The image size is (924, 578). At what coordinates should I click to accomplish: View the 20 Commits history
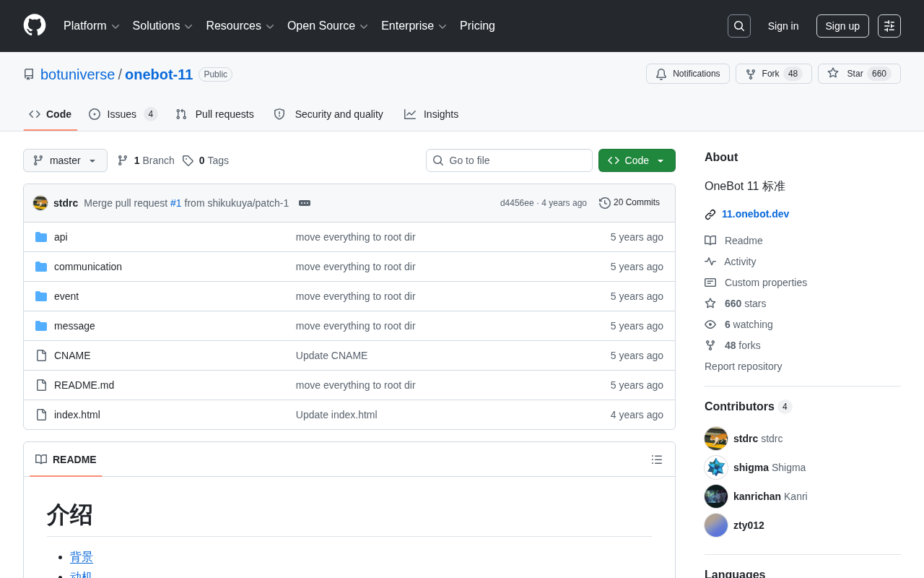629,202
